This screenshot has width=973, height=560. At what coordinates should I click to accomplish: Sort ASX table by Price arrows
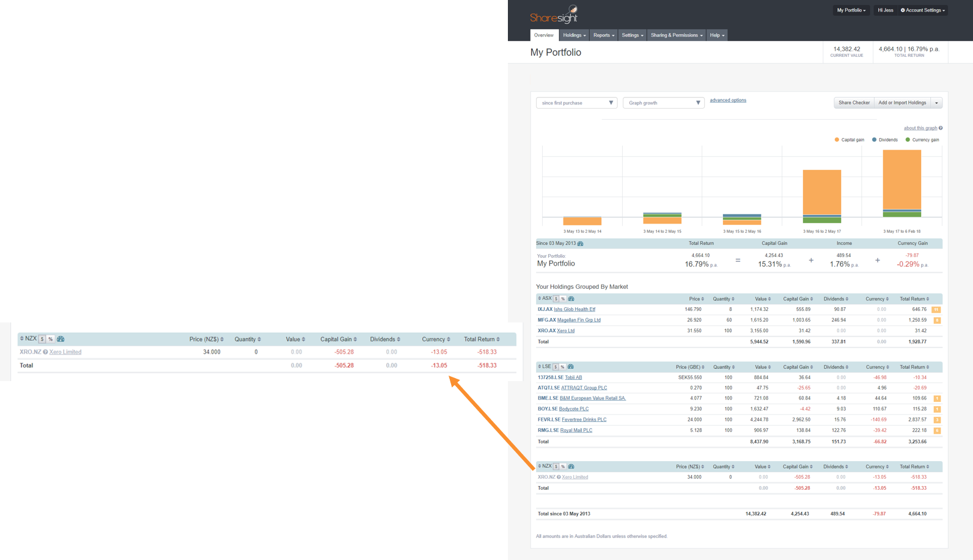tap(702, 299)
